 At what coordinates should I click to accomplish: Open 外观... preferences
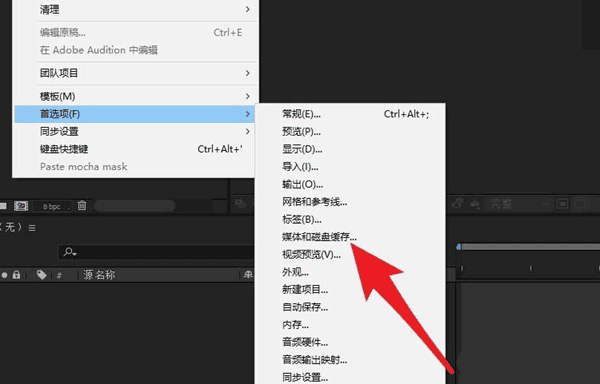350,272
